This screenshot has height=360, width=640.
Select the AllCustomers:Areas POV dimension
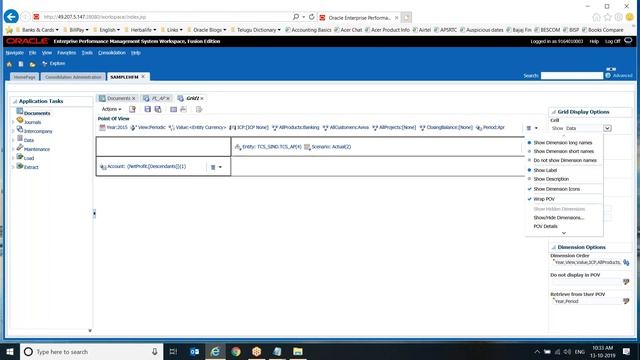click(x=346, y=127)
